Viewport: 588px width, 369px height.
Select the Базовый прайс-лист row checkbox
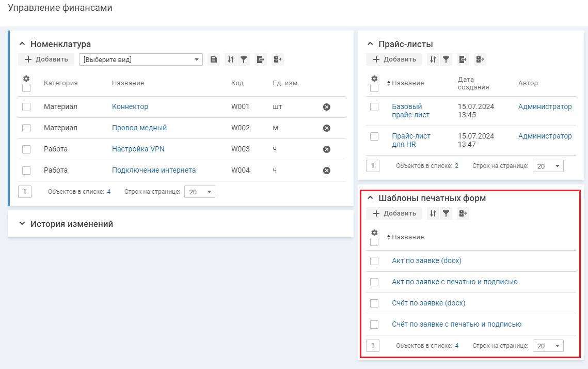click(x=374, y=107)
